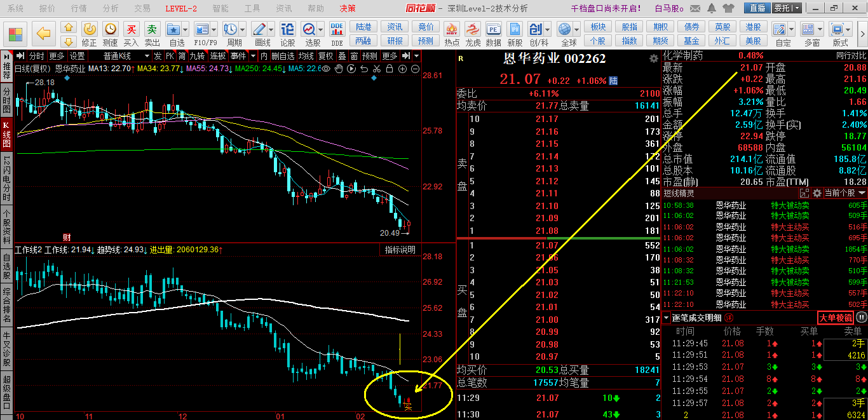The image size is (868, 420).
Task: Toggle the eye visibility icon for MA lines
Action: click(326, 69)
